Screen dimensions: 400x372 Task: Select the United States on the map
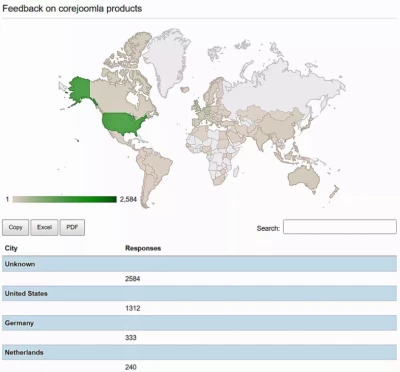click(x=122, y=123)
